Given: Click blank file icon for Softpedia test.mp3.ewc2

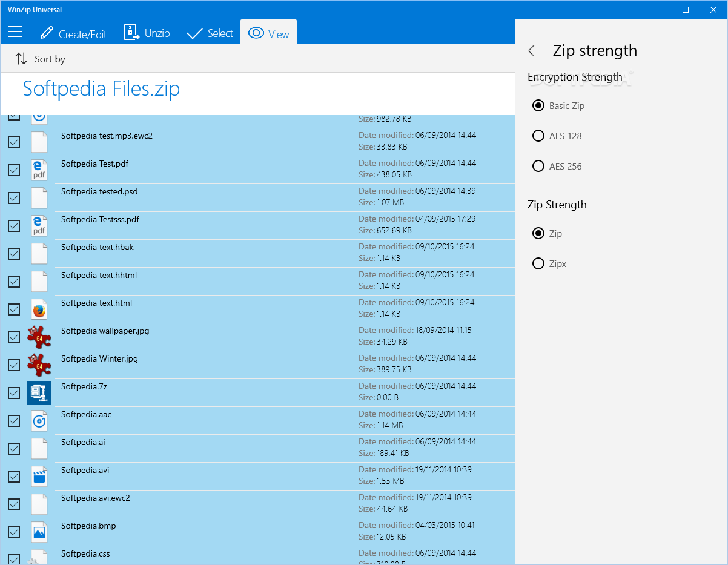Looking at the screenshot, I should point(39,142).
